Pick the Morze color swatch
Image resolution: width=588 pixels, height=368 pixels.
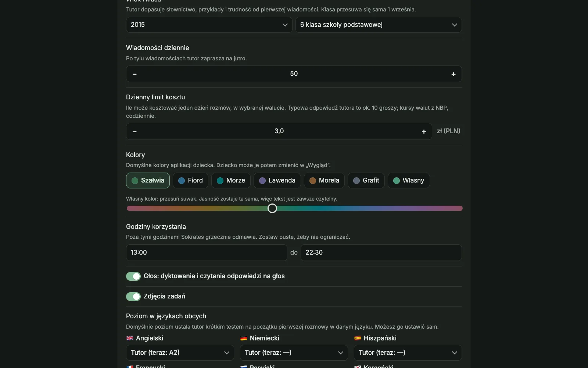point(231,180)
